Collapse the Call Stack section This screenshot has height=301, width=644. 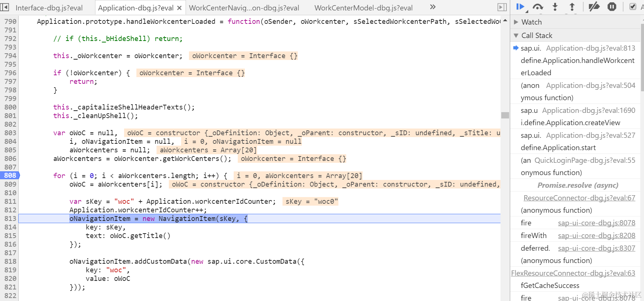tap(516, 35)
